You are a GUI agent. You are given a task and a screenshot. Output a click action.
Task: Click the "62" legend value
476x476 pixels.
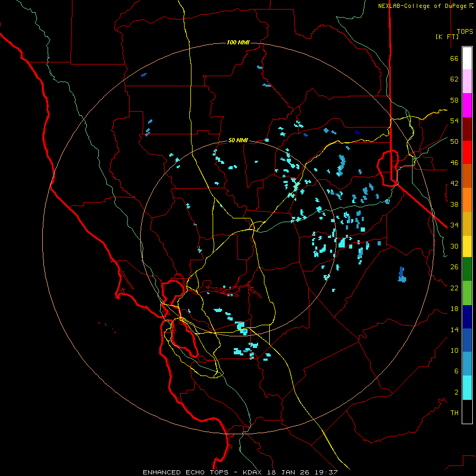(454, 79)
